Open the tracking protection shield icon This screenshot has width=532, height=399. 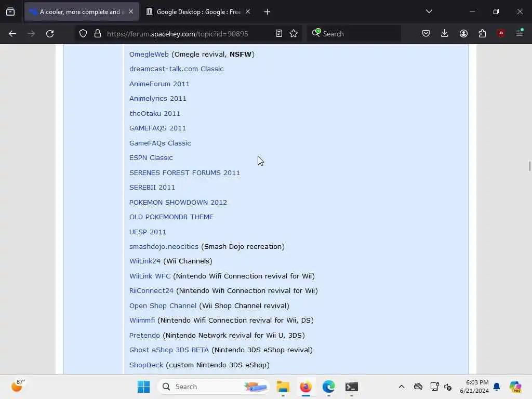pyautogui.click(x=83, y=34)
